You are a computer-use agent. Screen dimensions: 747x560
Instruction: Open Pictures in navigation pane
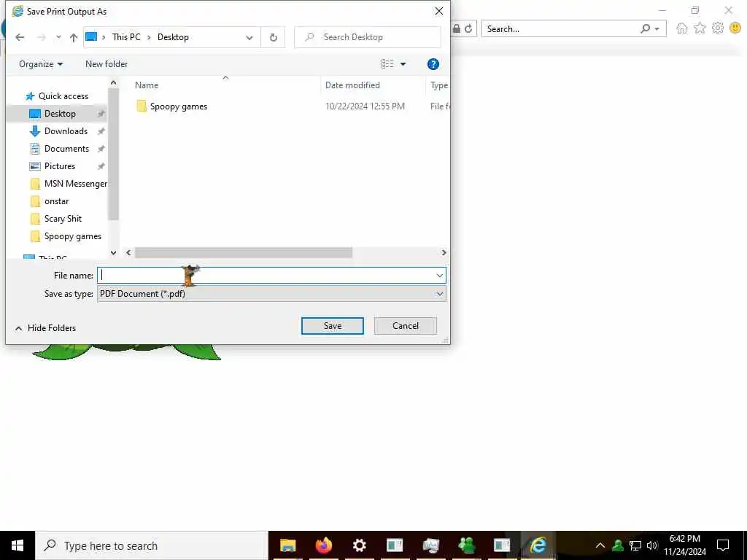[60, 166]
